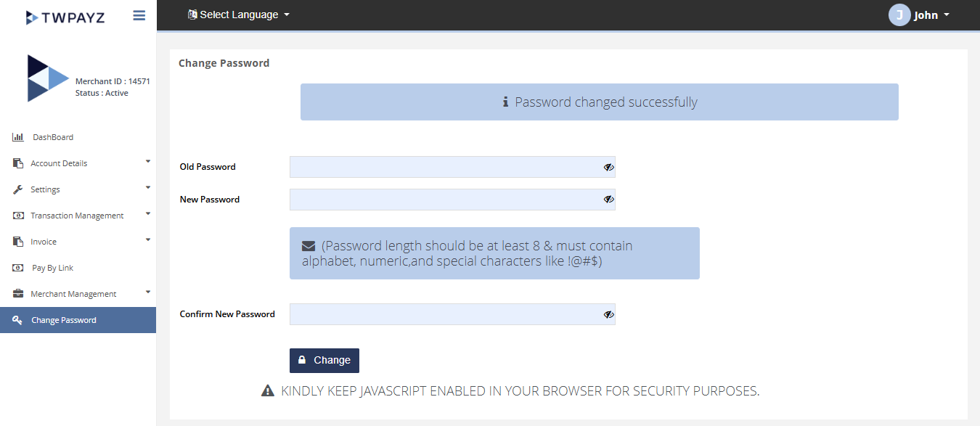
Task: Open the Select Language dropdown
Action: click(239, 15)
